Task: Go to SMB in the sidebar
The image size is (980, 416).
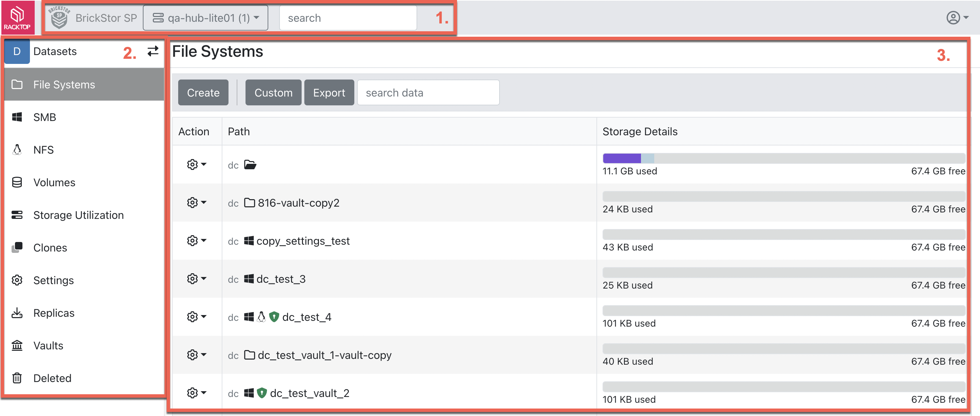Action: (45, 117)
